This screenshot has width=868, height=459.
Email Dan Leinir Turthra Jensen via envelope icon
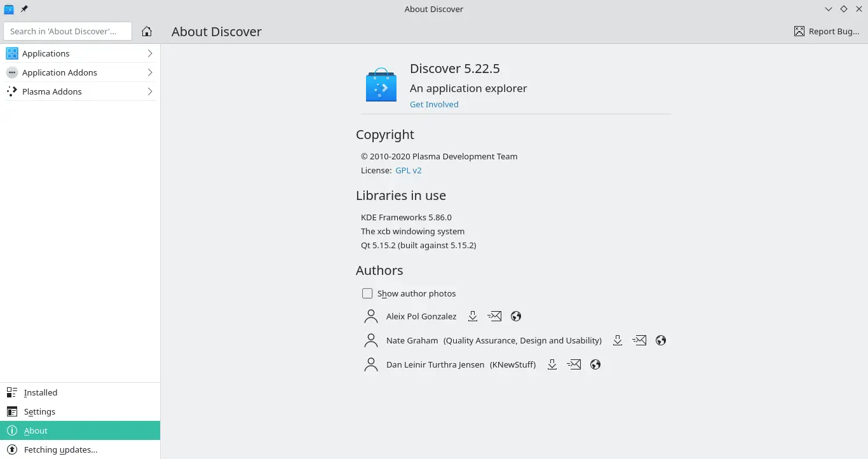574,364
